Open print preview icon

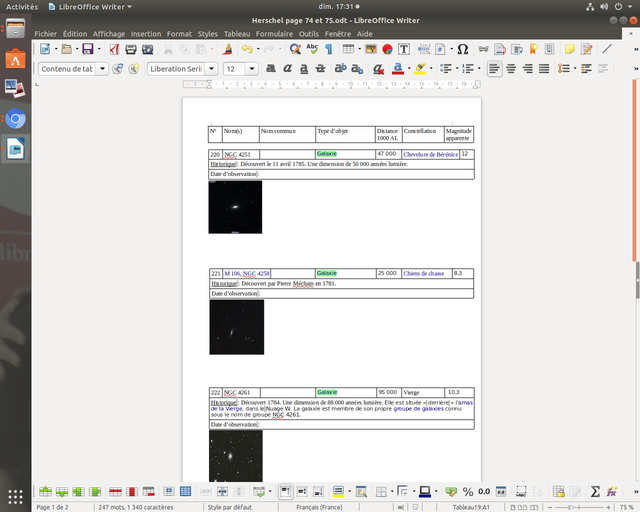147,49
